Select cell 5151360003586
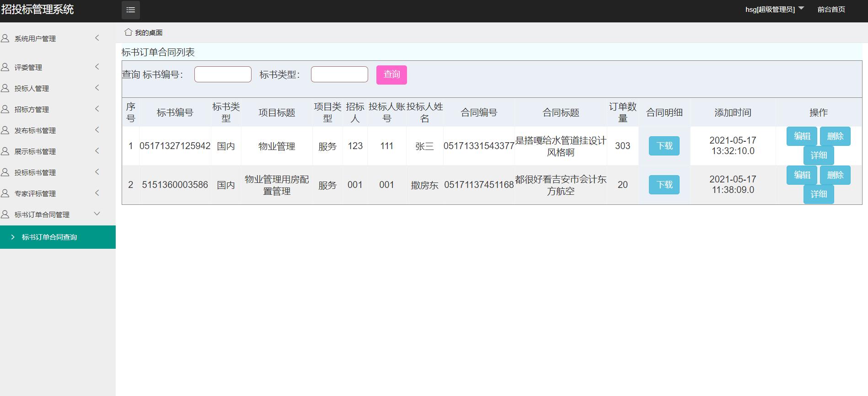This screenshot has width=868, height=396. (x=175, y=185)
